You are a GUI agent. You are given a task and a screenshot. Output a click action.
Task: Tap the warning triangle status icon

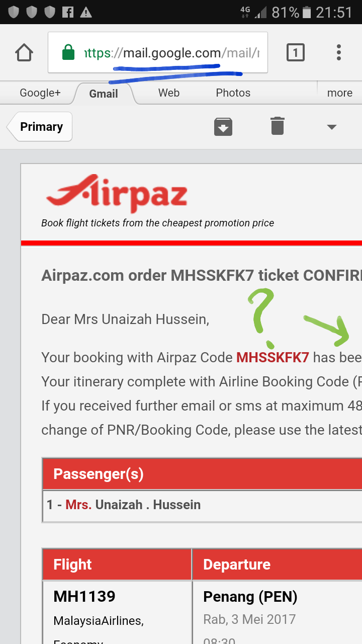[x=86, y=12]
